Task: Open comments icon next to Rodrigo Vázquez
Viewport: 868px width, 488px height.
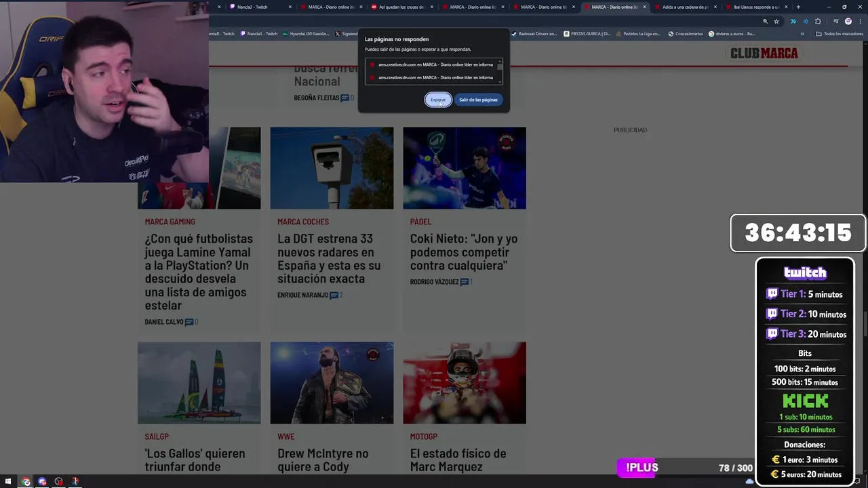Action: [x=465, y=281]
